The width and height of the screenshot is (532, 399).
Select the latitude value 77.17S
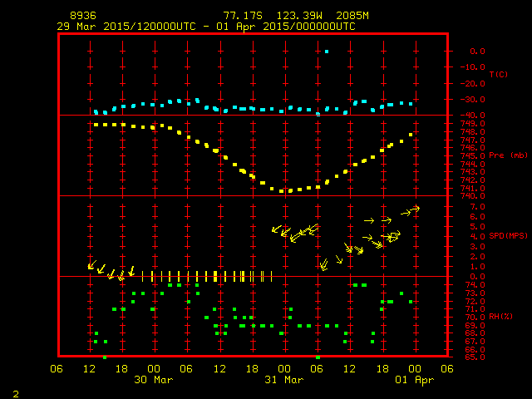[x=243, y=16]
